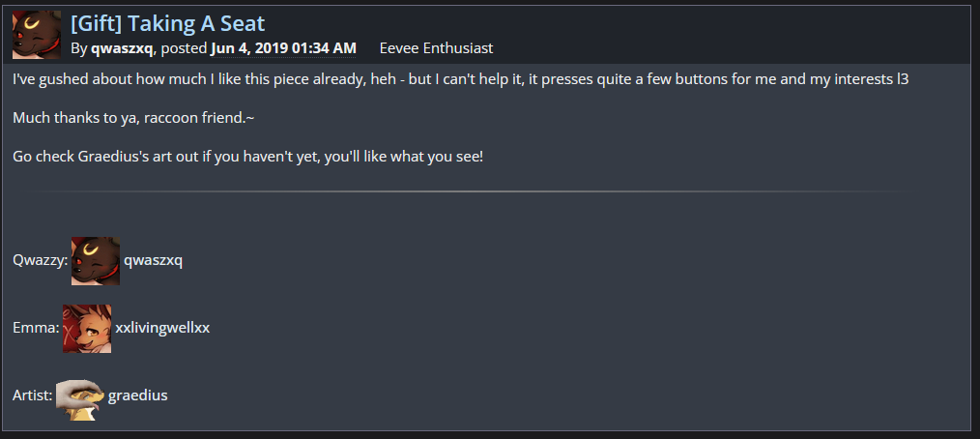The width and height of the screenshot is (980, 439).
Task: Click the "Go check Graedius's art out" sentence
Action: pos(247,156)
